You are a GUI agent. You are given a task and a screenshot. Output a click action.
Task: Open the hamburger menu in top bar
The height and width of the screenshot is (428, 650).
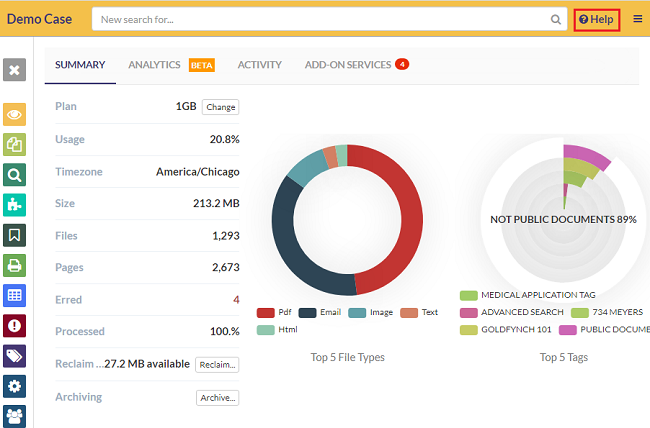coord(638,19)
